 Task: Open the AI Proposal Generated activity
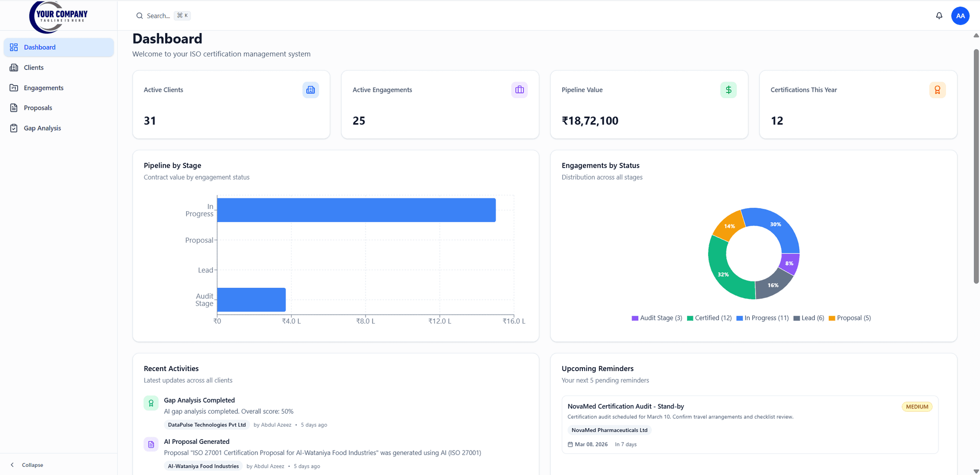197,441
